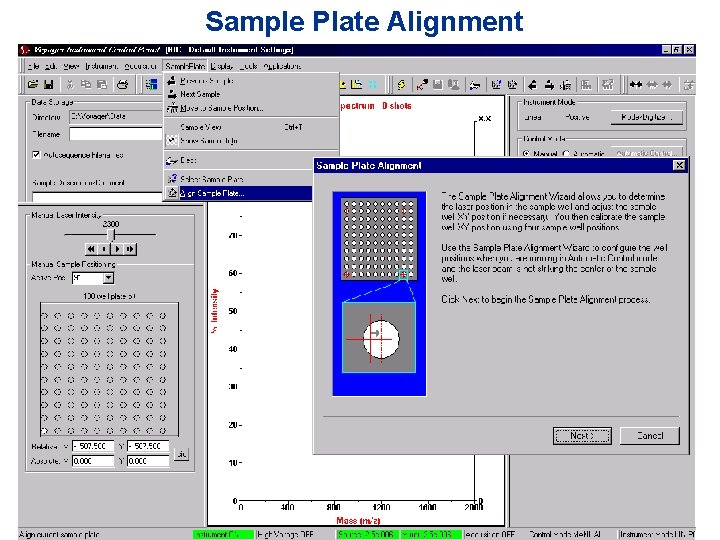Click the Mode/Digitizer button

646,117
